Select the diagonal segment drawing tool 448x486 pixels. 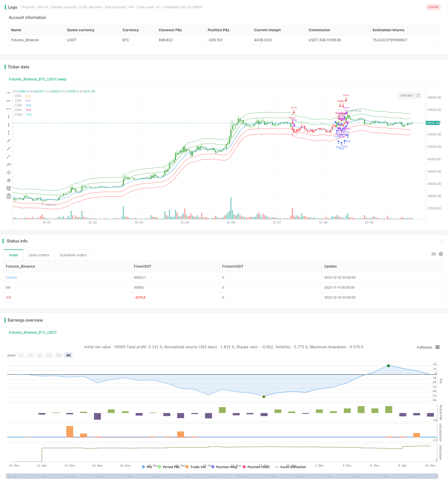click(x=9, y=156)
